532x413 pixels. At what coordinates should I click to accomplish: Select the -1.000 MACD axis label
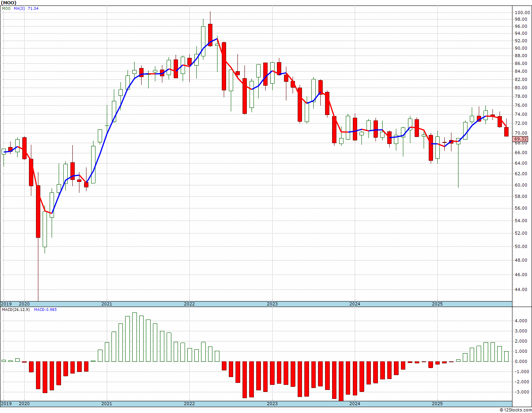coord(522,372)
